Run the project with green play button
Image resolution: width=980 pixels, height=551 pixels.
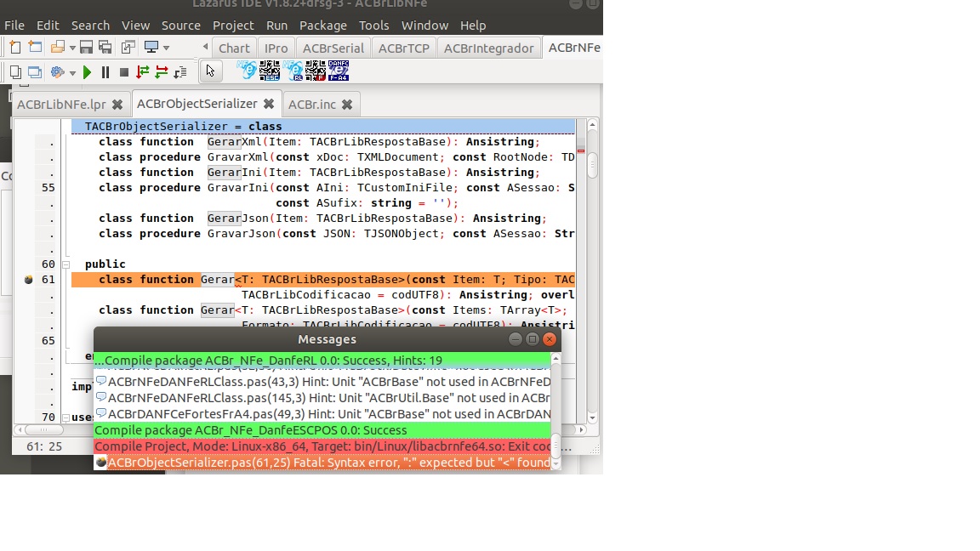[88, 72]
